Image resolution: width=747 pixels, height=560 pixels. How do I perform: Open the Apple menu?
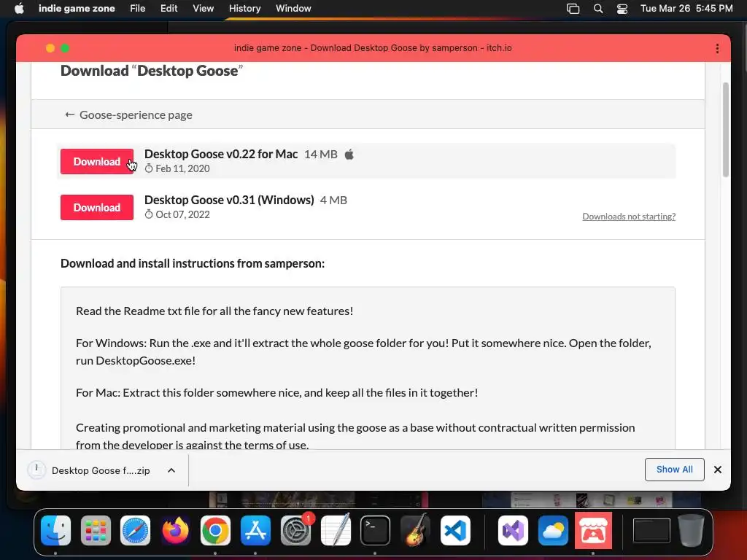click(x=19, y=9)
